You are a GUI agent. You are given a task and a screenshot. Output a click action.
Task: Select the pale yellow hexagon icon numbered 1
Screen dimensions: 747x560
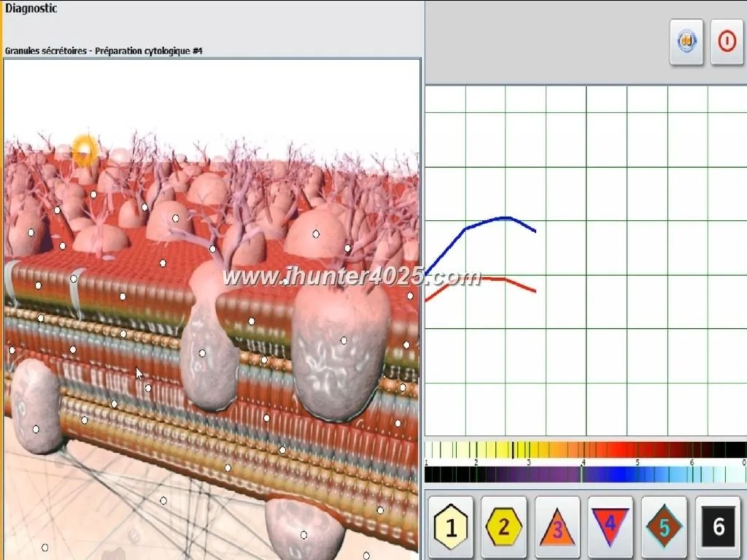451,527
